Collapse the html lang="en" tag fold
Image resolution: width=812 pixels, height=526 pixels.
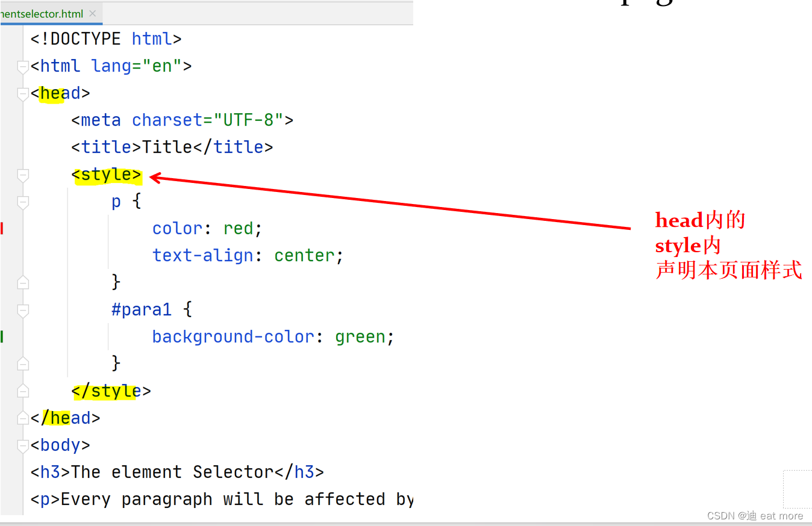coord(23,66)
